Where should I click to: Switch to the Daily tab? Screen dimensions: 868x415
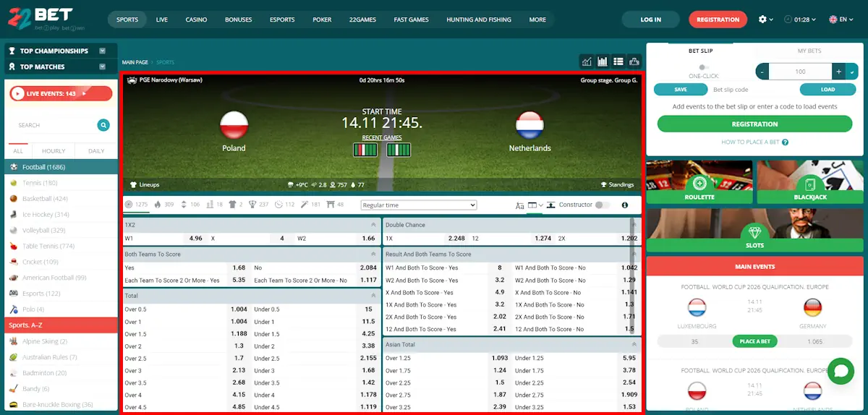[96, 151]
